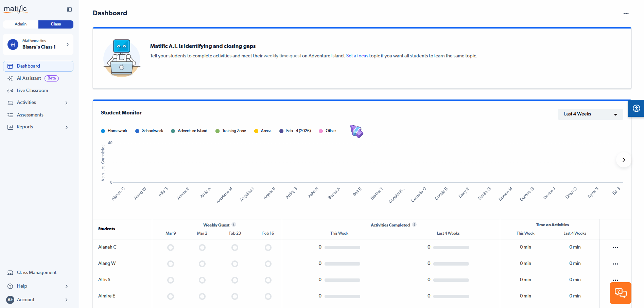Open the orange chat support button

[x=620, y=293]
